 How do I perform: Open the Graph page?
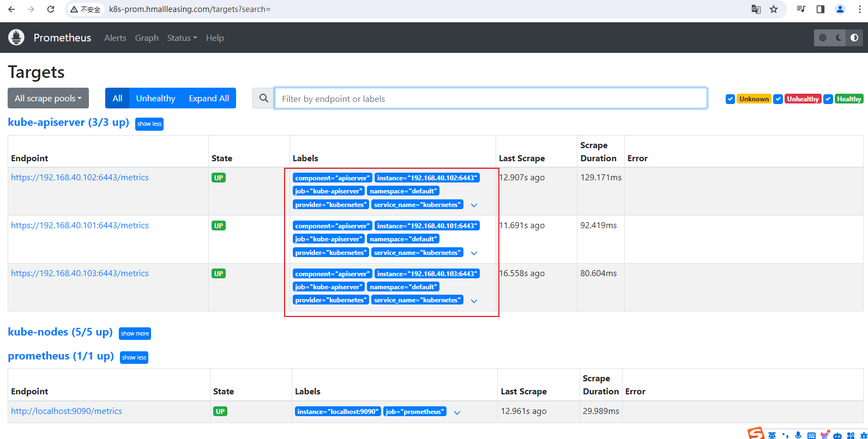(x=147, y=38)
